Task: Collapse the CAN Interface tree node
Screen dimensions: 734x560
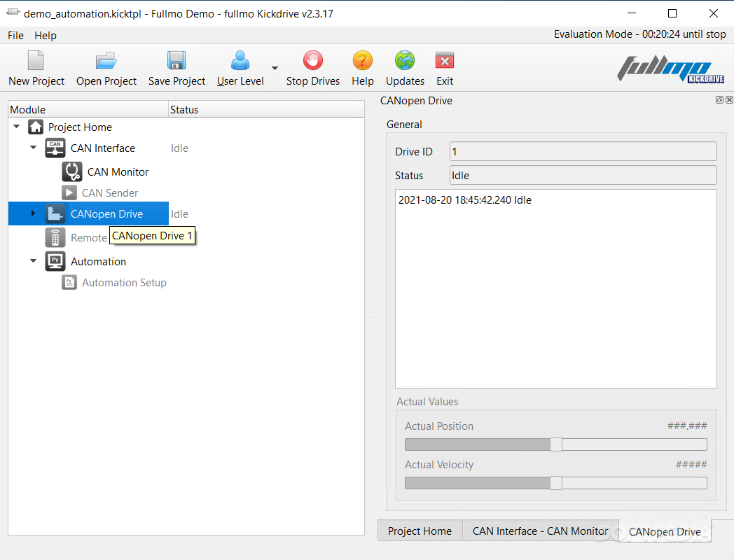Action: pos(33,148)
